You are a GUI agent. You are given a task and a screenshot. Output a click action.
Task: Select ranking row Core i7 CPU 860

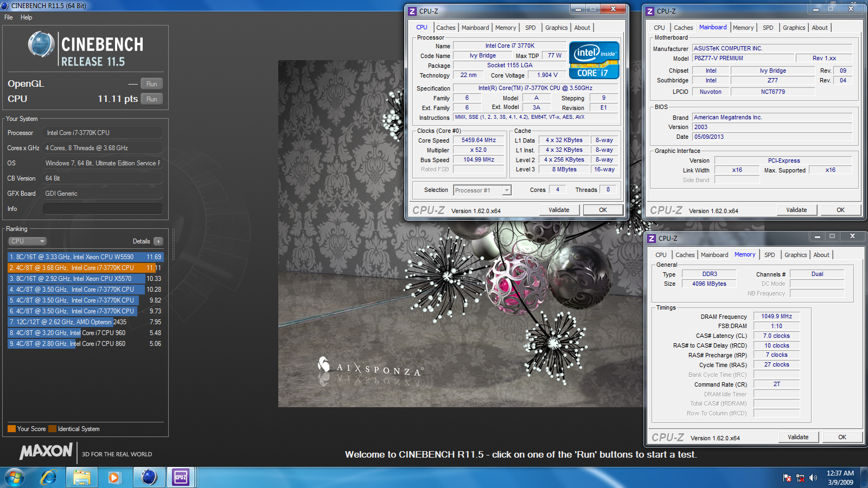coord(85,344)
